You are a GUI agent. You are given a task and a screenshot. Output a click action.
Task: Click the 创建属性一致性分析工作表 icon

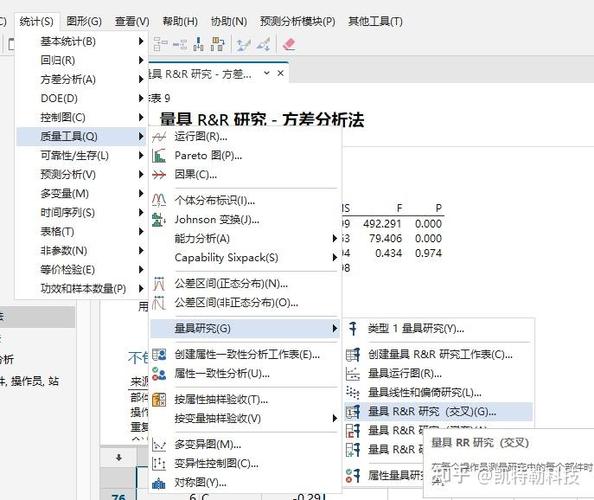click(x=159, y=355)
